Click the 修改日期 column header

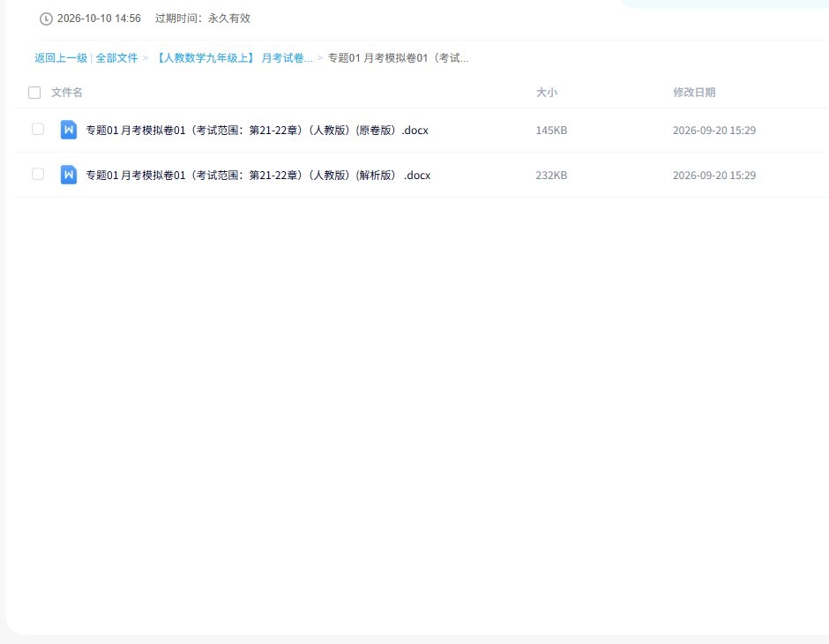click(694, 93)
